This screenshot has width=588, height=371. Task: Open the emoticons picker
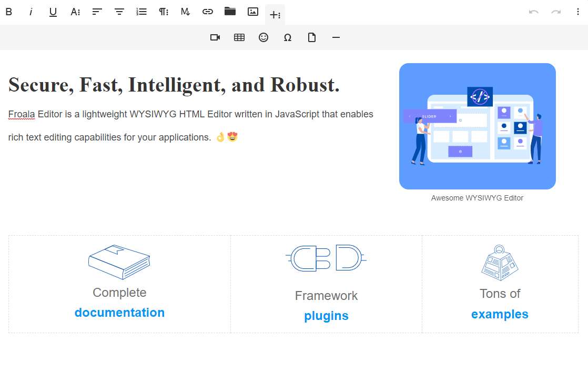263,37
